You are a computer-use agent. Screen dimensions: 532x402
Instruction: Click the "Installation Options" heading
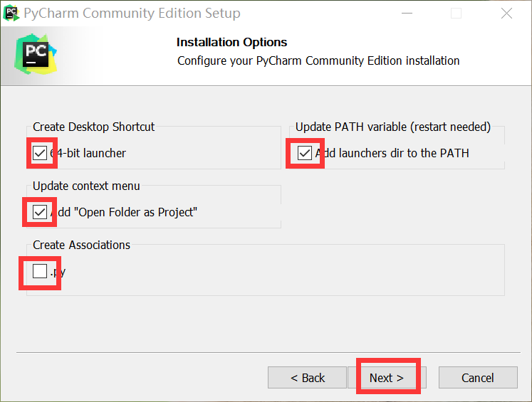(x=231, y=43)
